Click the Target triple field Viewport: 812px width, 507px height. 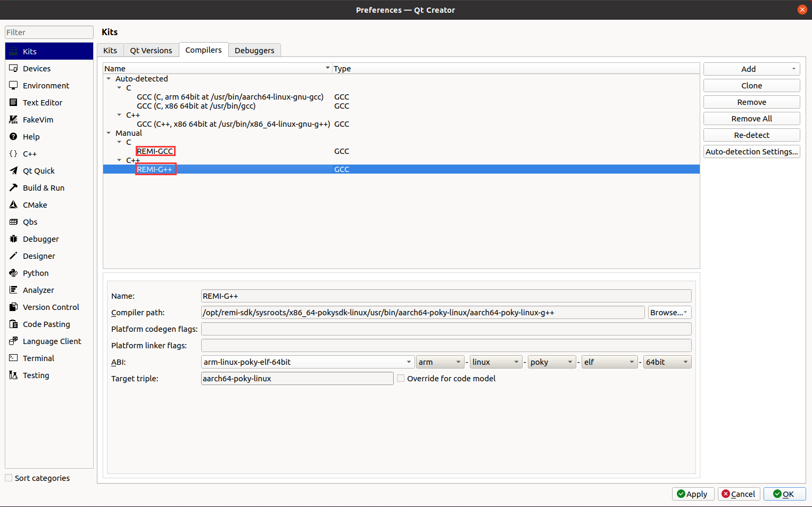coord(297,379)
